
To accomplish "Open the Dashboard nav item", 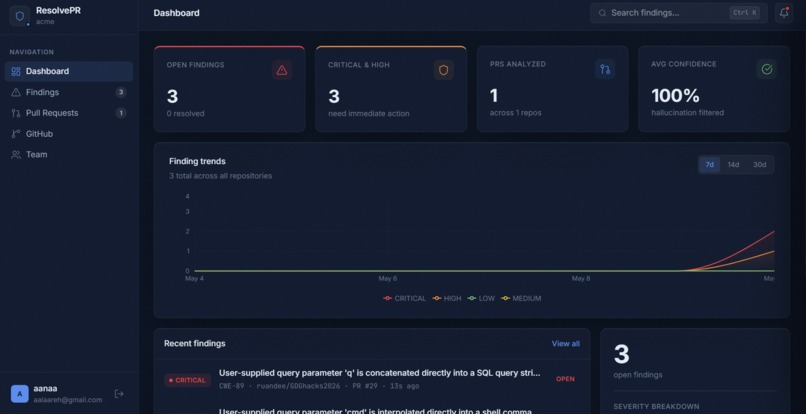I will [68, 71].
